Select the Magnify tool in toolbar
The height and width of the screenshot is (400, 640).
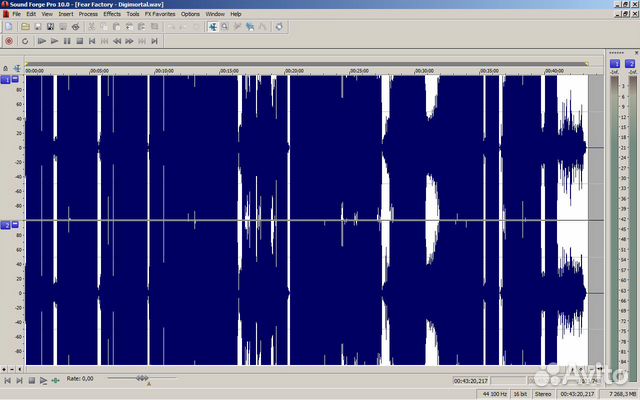coord(225,27)
